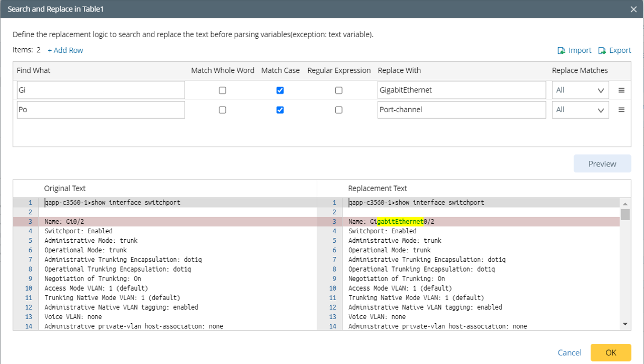644x364 pixels.
Task: Click the Cancel link
Action: click(570, 352)
